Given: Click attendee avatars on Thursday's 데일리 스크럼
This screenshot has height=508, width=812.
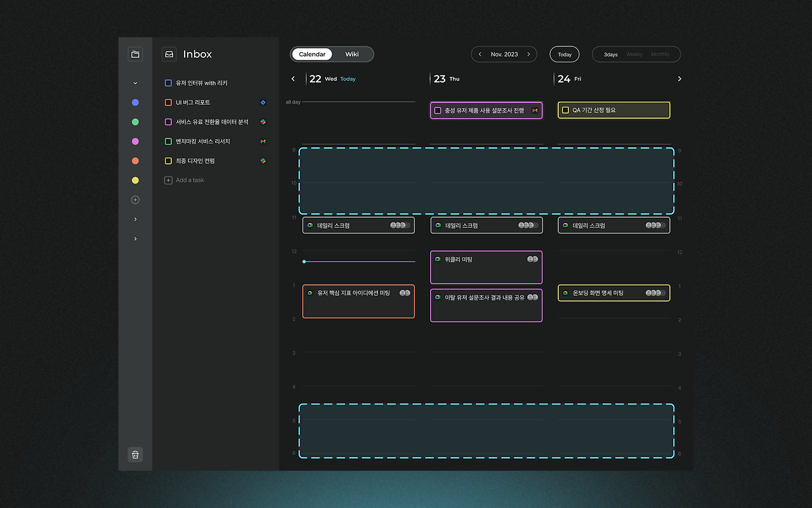Looking at the screenshot, I should coord(528,225).
